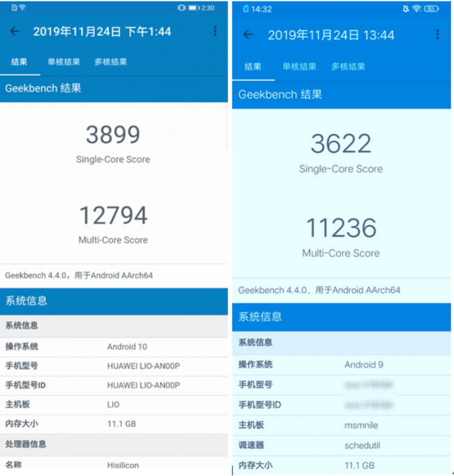
Task: Tap the 处理器信息 section header
Action: pyautogui.click(x=114, y=444)
